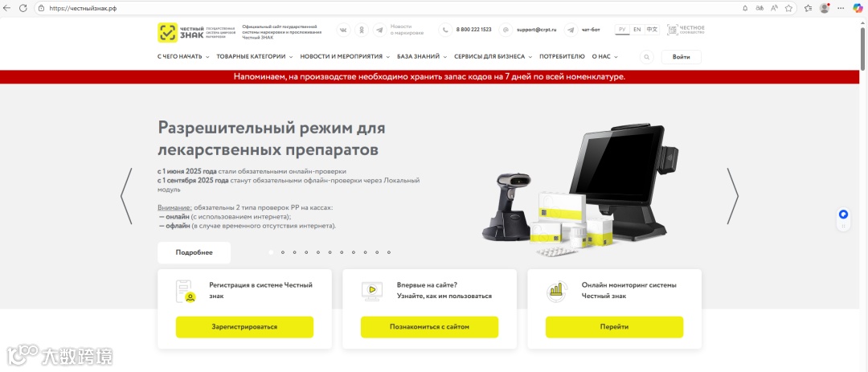868x372 pixels.
Task: Click the Войти login button
Action: coord(681,57)
